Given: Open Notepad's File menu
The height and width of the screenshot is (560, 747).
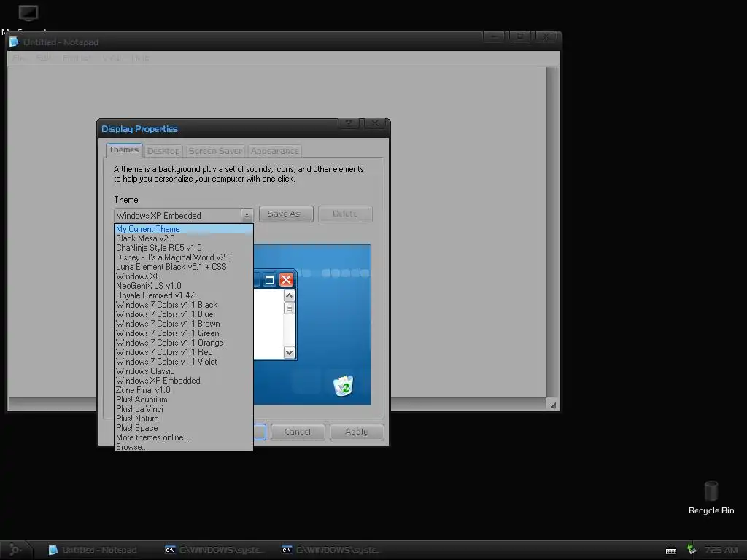Looking at the screenshot, I should pos(18,58).
